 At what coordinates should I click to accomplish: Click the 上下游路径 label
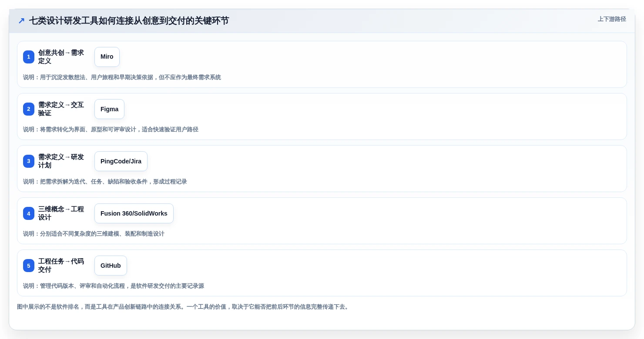612,19
